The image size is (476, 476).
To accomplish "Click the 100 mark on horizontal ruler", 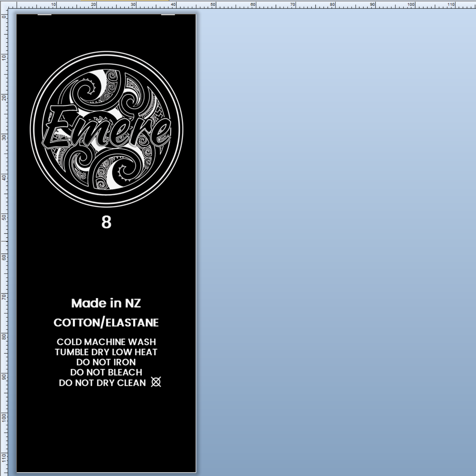I will [x=414, y=5].
